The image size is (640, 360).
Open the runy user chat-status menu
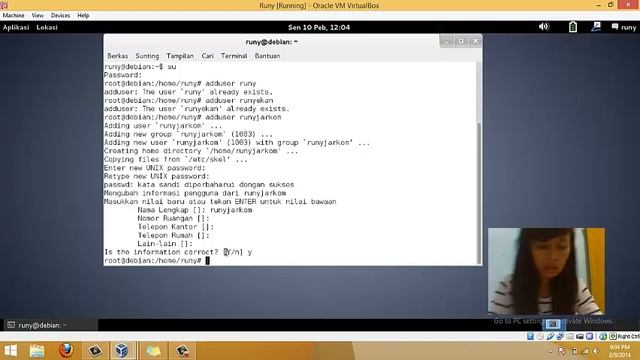pyautogui.click(x=624, y=27)
